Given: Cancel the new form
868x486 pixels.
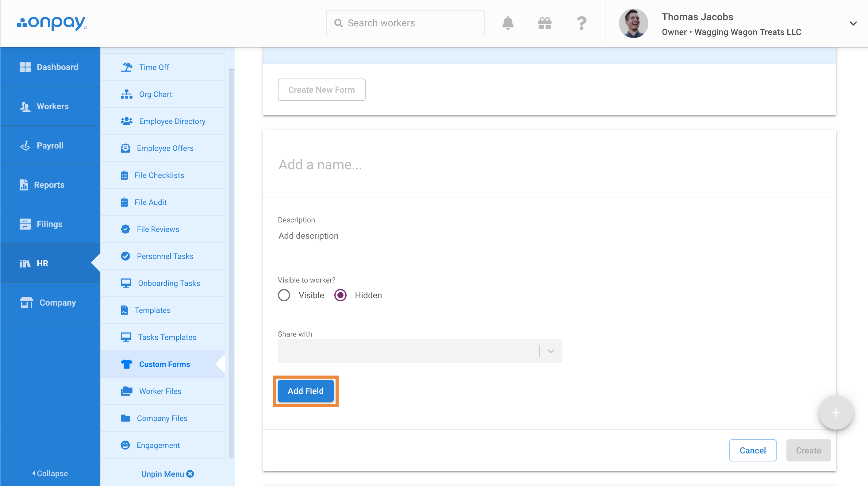Looking at the screenshot, I should (752, 450).
